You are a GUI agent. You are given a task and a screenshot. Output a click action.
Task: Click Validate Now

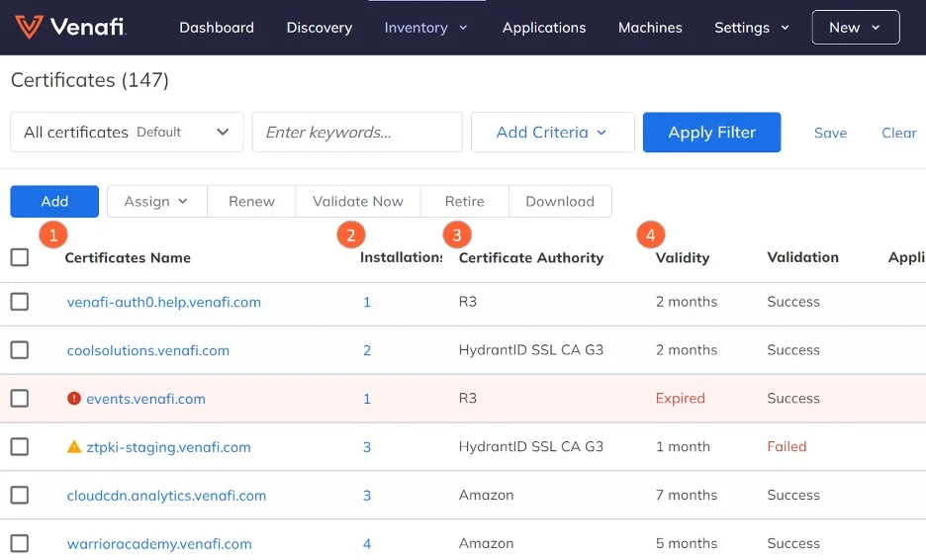[x=358, y=202]
